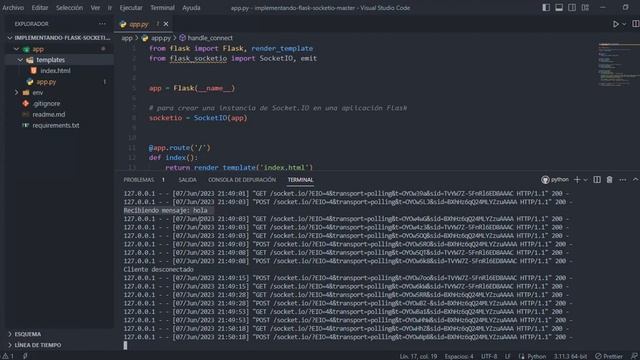Close the app.py editor tab
The image size is (640, 360).
tap(166, 24)
